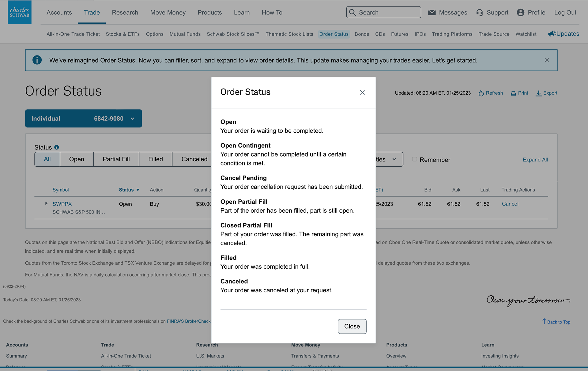The image size is (588, 371).
Task: Click footer Transfers & Payments link
Action: pos(315,356)
